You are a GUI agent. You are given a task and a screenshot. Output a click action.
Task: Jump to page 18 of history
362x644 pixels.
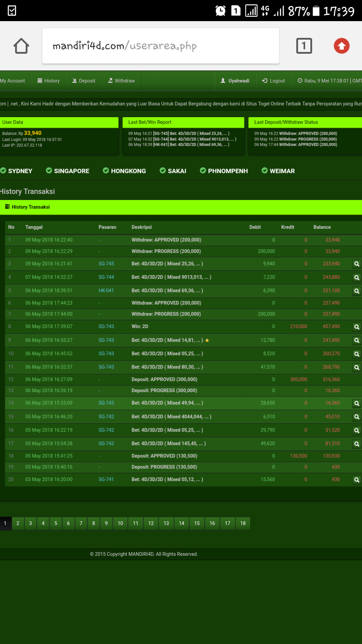[x=243, y=523]
